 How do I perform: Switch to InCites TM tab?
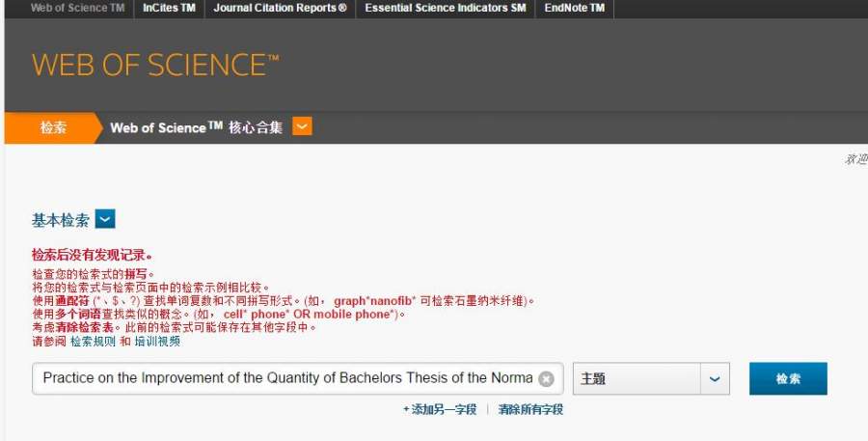pyautogui.click(x=169, y=9)
